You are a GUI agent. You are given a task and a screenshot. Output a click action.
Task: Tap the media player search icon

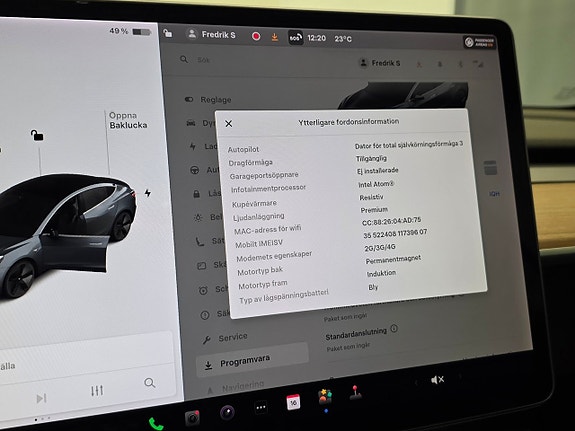point(150,383)
